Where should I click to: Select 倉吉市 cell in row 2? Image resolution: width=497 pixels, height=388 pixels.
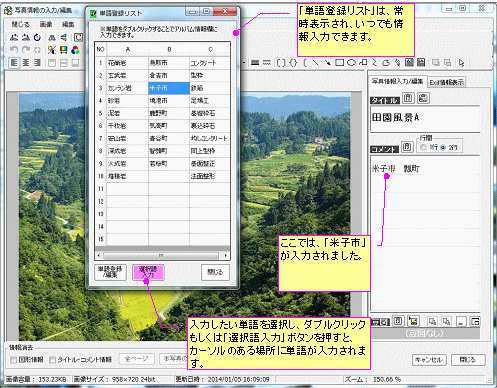(x=169, y=75)
